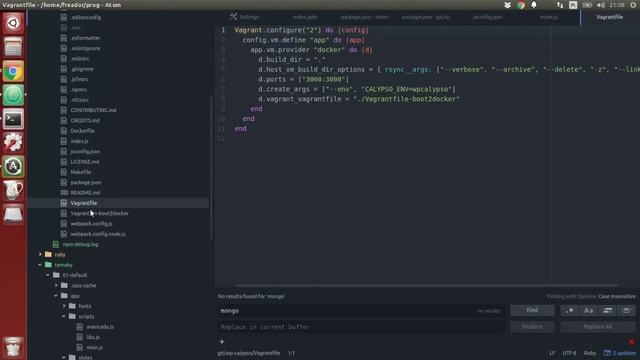Image resolution: width=640 pixels, height=360 pixels.
Task: Click the red error indicator icon bottom right
Action: coord(631,342)
